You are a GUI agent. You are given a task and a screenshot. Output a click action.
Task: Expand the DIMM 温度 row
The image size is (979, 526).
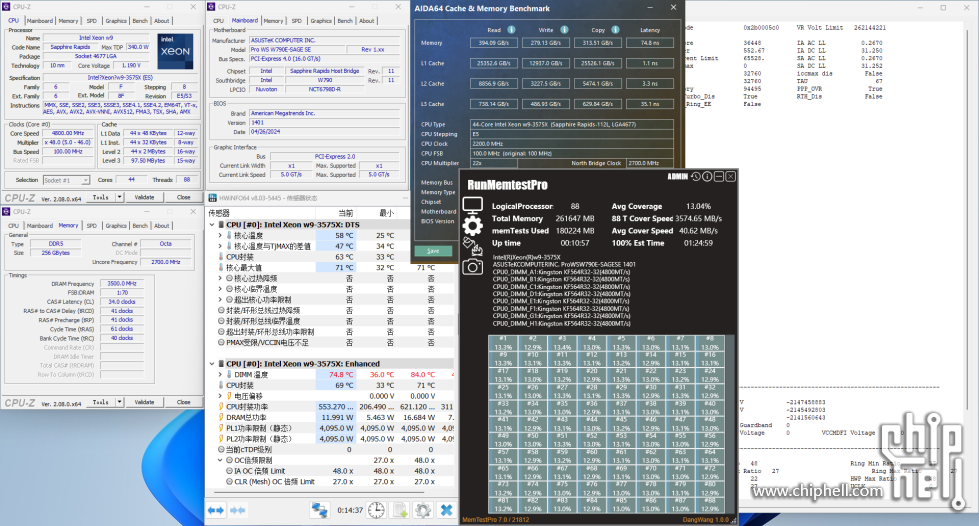tap(220, 374)
